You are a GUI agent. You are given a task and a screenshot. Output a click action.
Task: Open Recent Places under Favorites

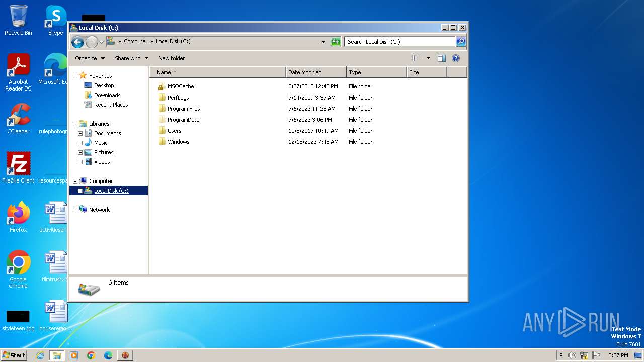tap(111, 105)
